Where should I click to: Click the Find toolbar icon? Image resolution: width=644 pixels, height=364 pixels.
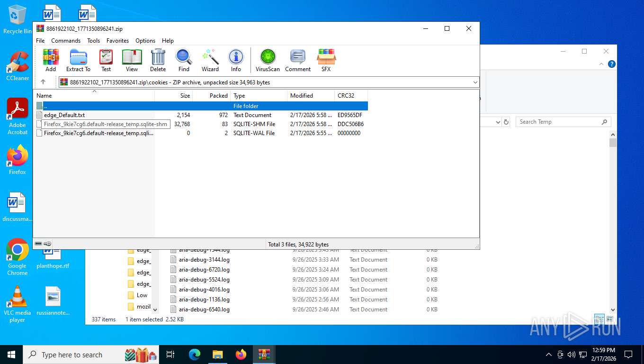pyautogui.click(x=184, y=60)
